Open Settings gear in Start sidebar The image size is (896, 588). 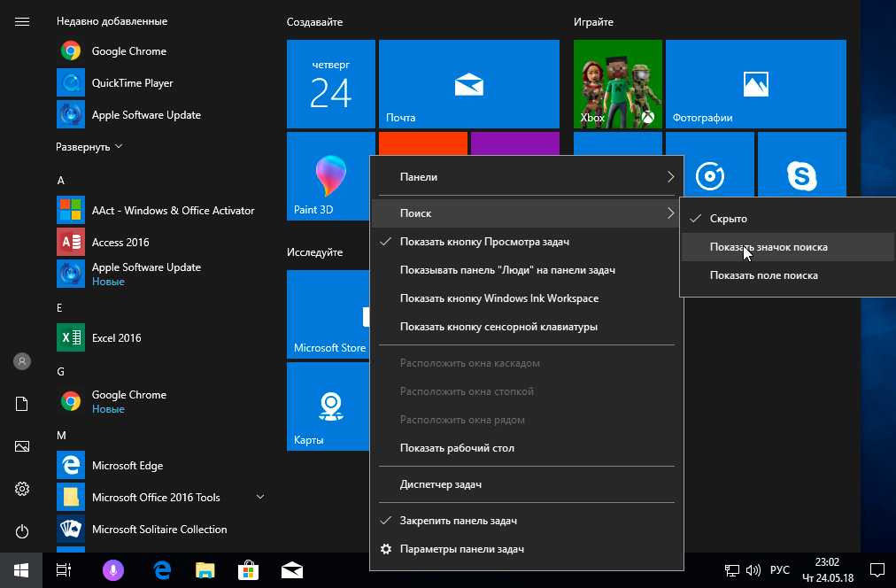pos(22,489)
